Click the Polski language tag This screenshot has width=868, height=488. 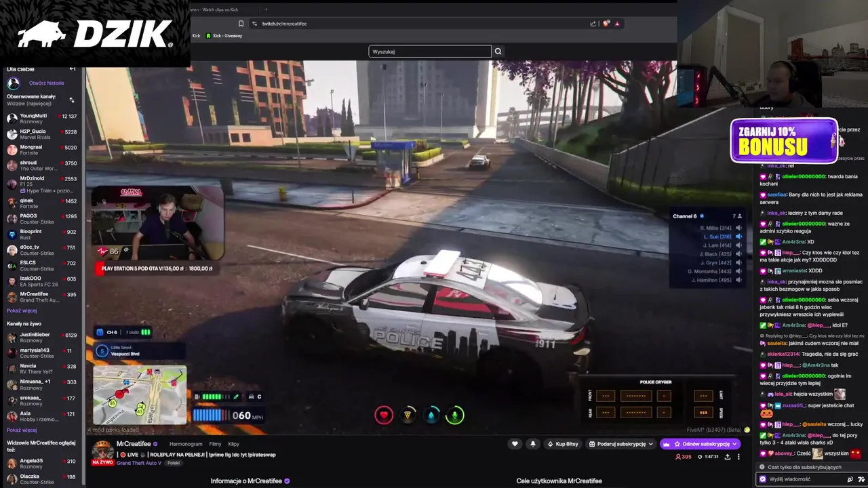pyautogui.click(x=174, y=463)
